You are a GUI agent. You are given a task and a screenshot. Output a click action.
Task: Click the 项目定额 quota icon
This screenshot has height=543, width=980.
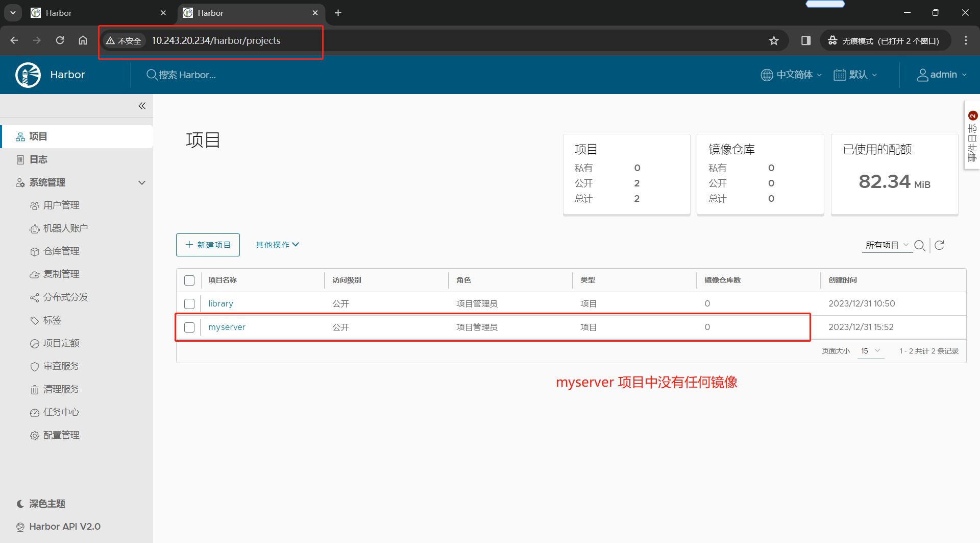tap(34, 344)
